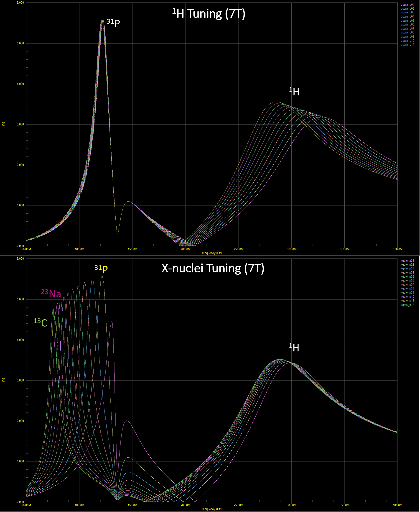The image size is (420, 512).
Task: Click vgate_p06 legend entry in 1H Tuning plot
Action: coord(407,24)
